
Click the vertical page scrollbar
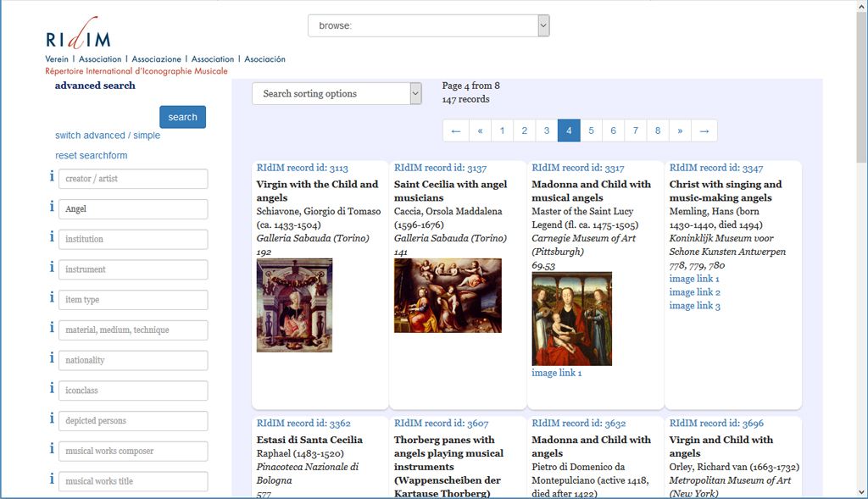pyautogui.click(x=861, y=254)
